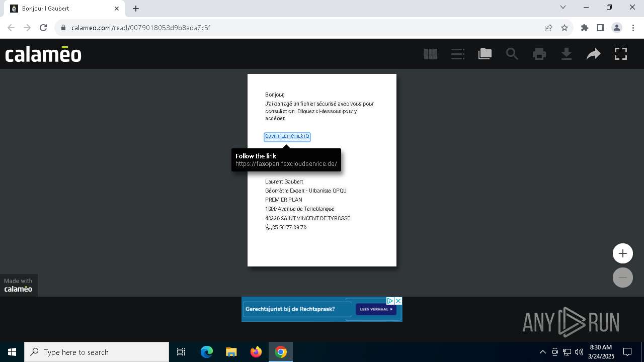Image resolution: width=644 pixels, height=362 pixels.
Task: Launch Microsoft Edge from the taskbar
Action: point(207,352)
